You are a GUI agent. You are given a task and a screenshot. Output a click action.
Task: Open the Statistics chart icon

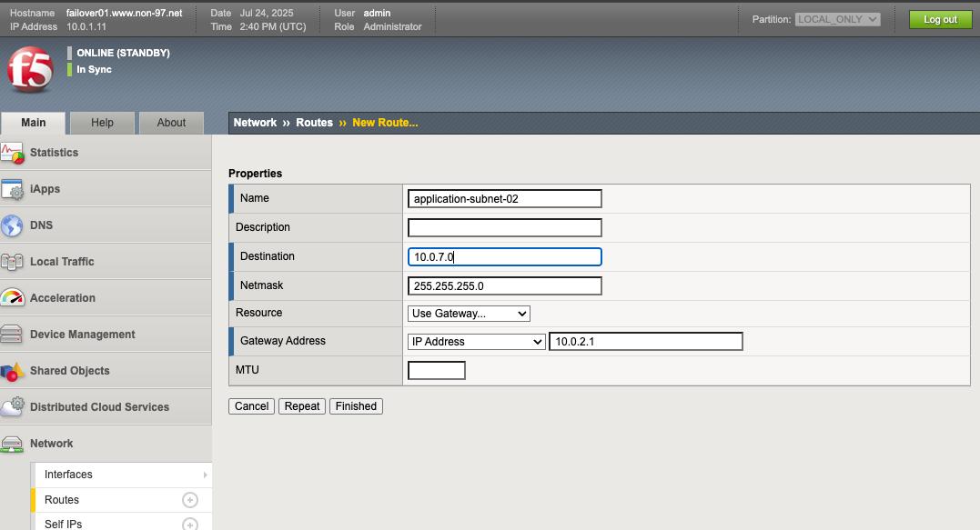(13, 153)
